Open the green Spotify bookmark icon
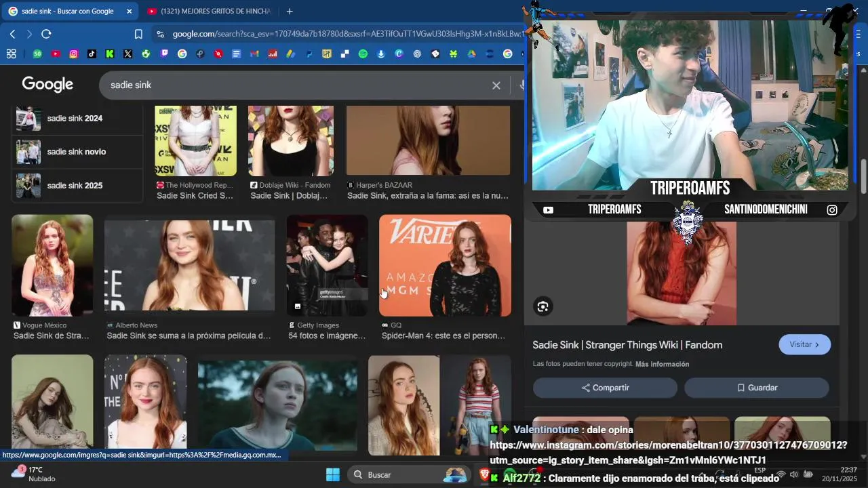Viewport: 868px width, 488px height. coord(363,54)
